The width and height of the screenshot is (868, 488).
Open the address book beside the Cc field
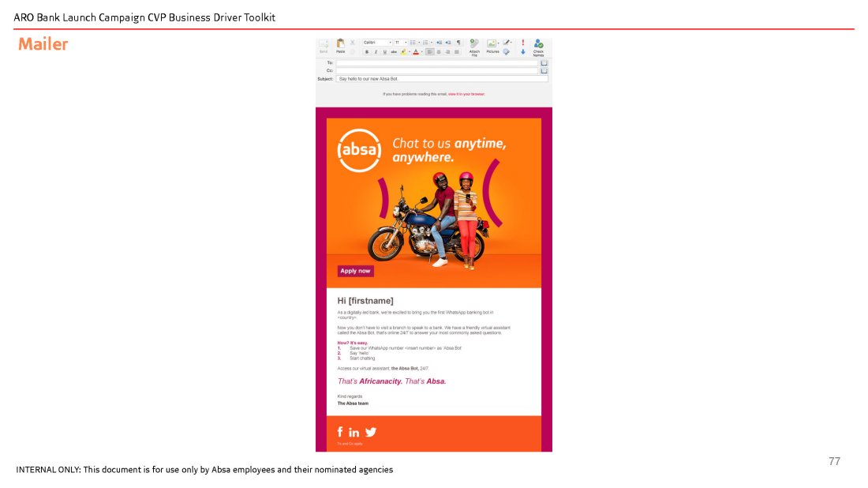tap(544, 71)
